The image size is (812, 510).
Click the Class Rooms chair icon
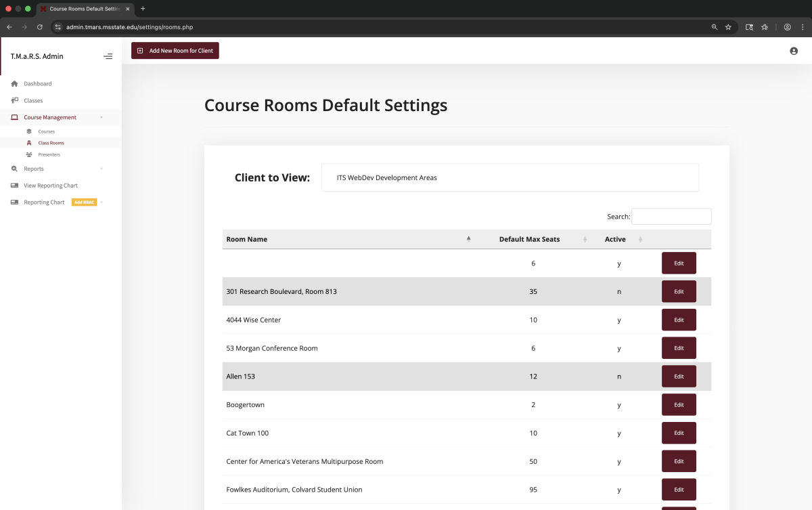28,143
